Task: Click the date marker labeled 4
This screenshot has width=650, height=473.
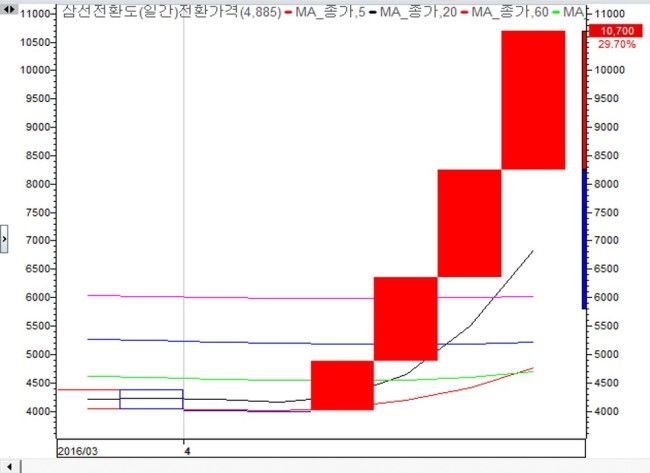Action: tap(187, 451)
